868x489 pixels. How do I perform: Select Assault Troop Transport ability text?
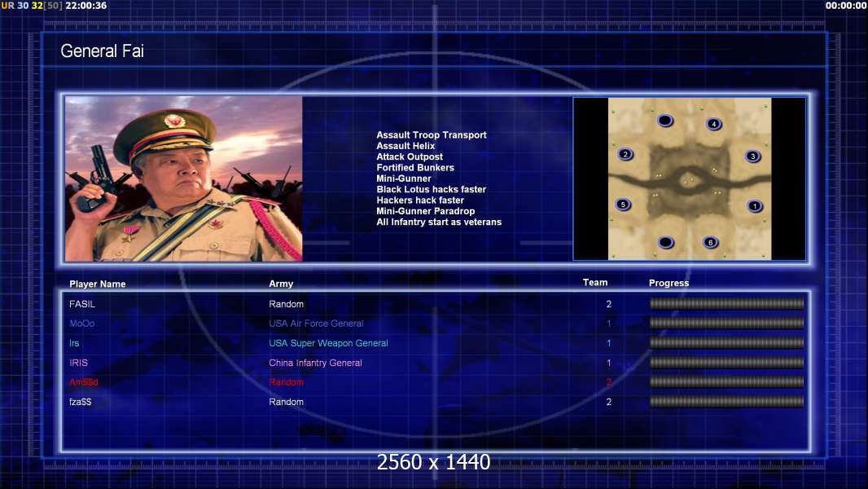[x=432, y=134]
